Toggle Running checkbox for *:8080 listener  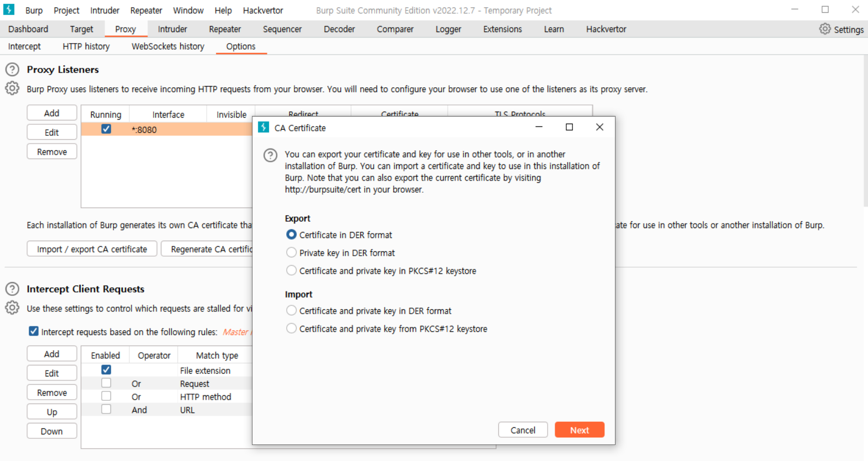point(106,129)
